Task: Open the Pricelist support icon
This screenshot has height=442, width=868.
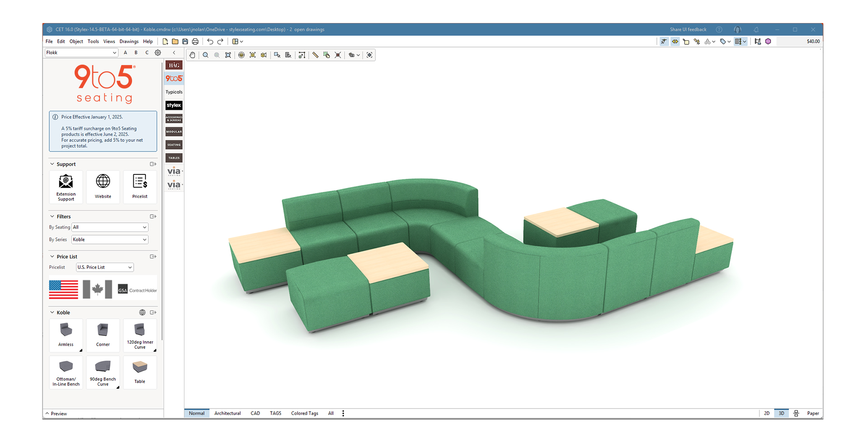Action: point(140,187)
